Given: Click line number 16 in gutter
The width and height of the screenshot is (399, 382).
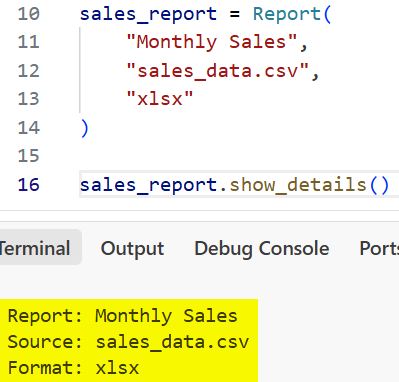Looking at the screenshot, I should pos(29,185).
